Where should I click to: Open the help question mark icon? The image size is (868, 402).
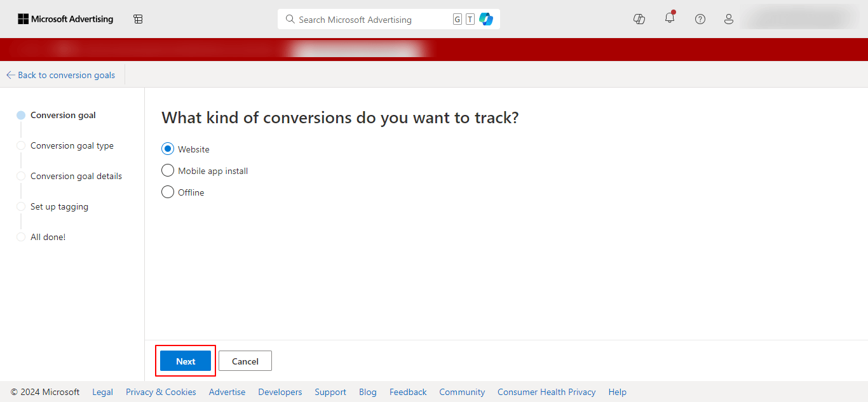(700, 19)
